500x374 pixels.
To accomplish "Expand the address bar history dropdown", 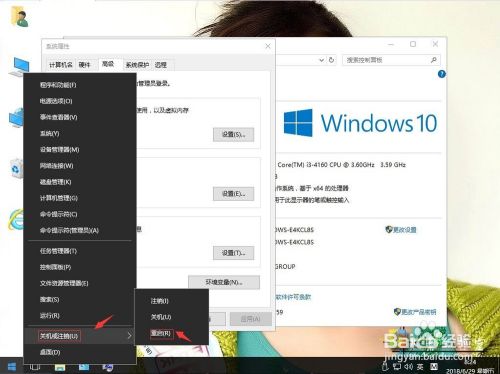I will [321, 60].
